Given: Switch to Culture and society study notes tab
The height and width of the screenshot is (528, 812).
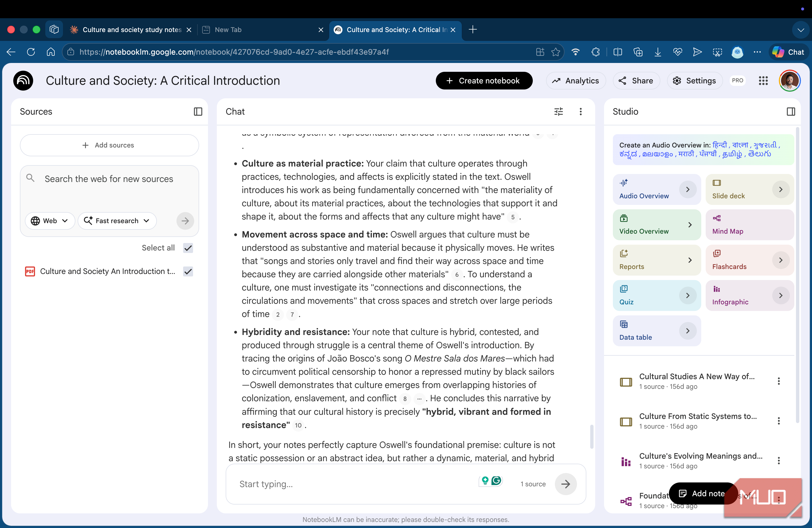Looking at the screenshot, I should pos(131,30).
